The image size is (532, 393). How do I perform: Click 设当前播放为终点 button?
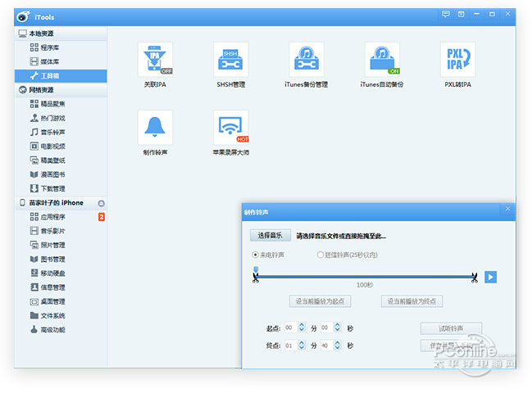pyautogui.click(x=412, y=301)
